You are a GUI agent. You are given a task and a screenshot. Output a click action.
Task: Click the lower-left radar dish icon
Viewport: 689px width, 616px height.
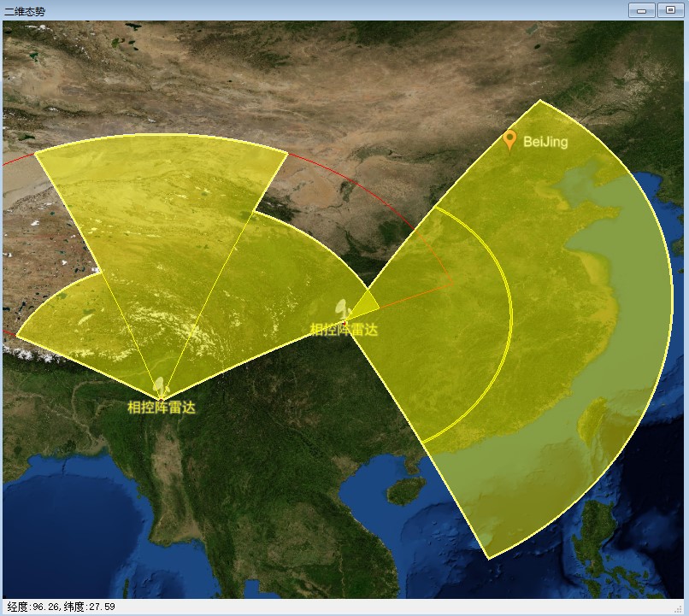162,386
